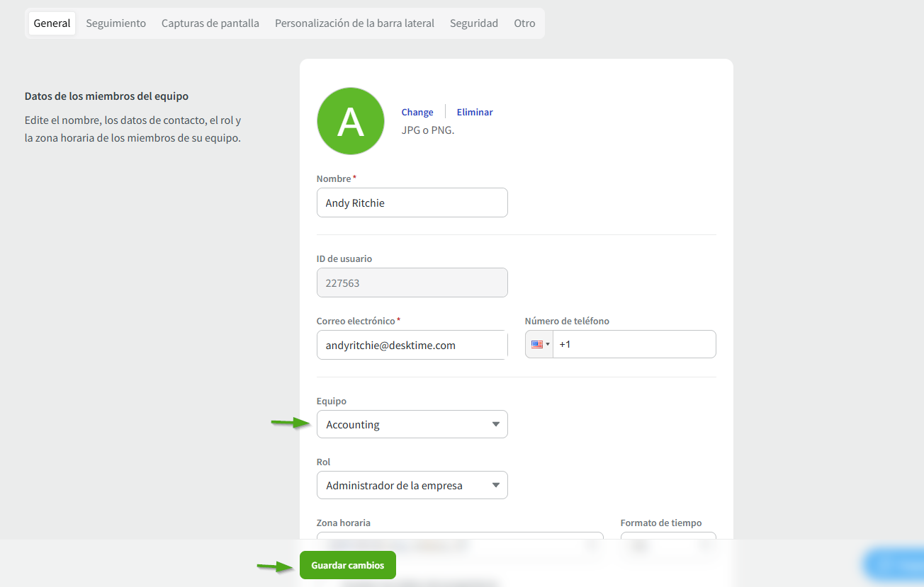Screen dimensions: 924x587
Task: Open the Otro tab
Action: (x=524, y=23)
